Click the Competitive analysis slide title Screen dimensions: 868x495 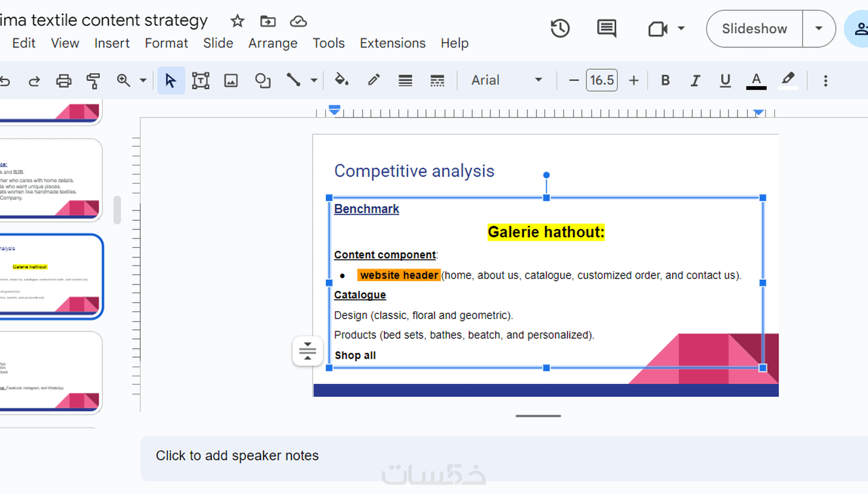414,171
